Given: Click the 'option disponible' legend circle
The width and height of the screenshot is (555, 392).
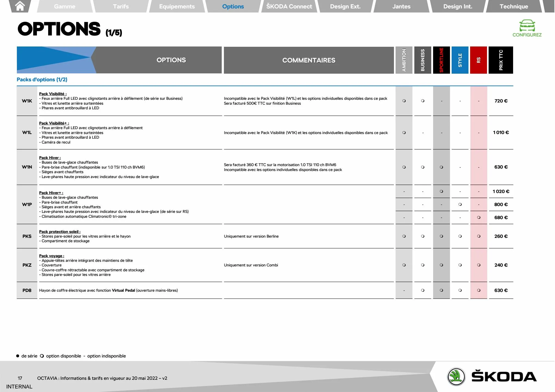Looking at the screenshot, I should point(42,356).
